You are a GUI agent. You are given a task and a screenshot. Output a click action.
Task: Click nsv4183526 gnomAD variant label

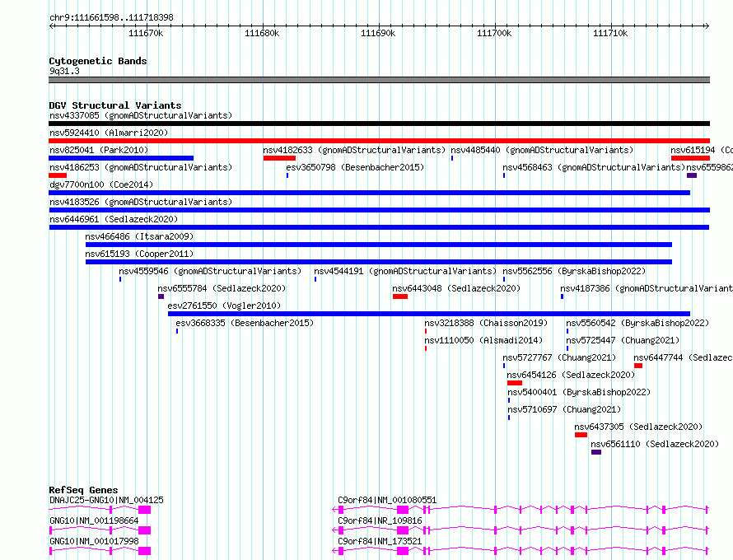[141, 202]
